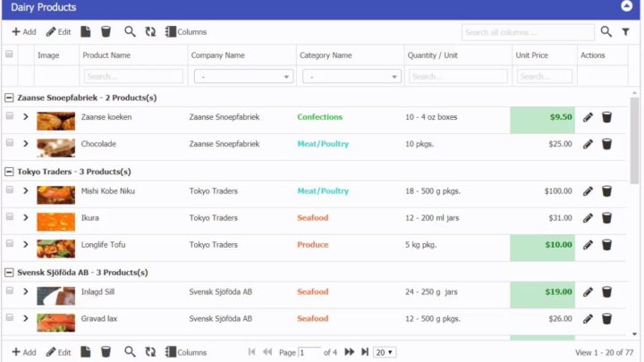Viewport: 644px width, 362px height.
Task: Check the Gravad lax row checkbox
Action: (x=10, y=317)
